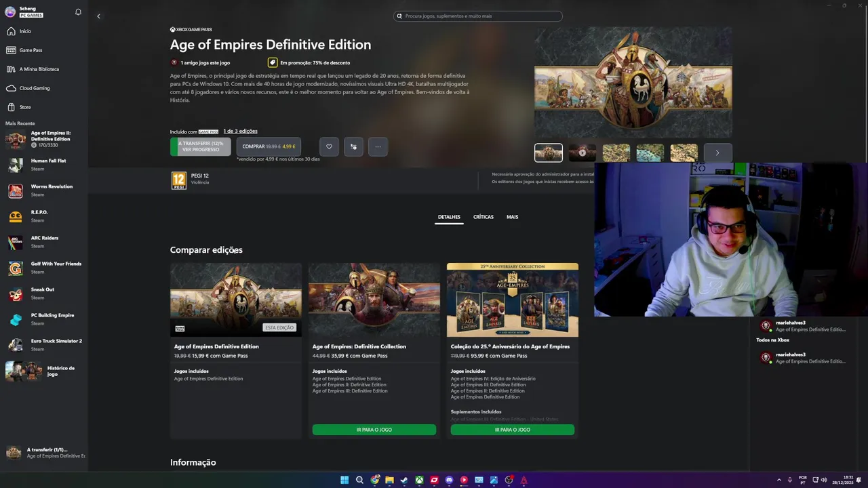Viewport: 868px width, 488px height.
Task: Select the video trailer thumbnail
Action: coord(583,152)
